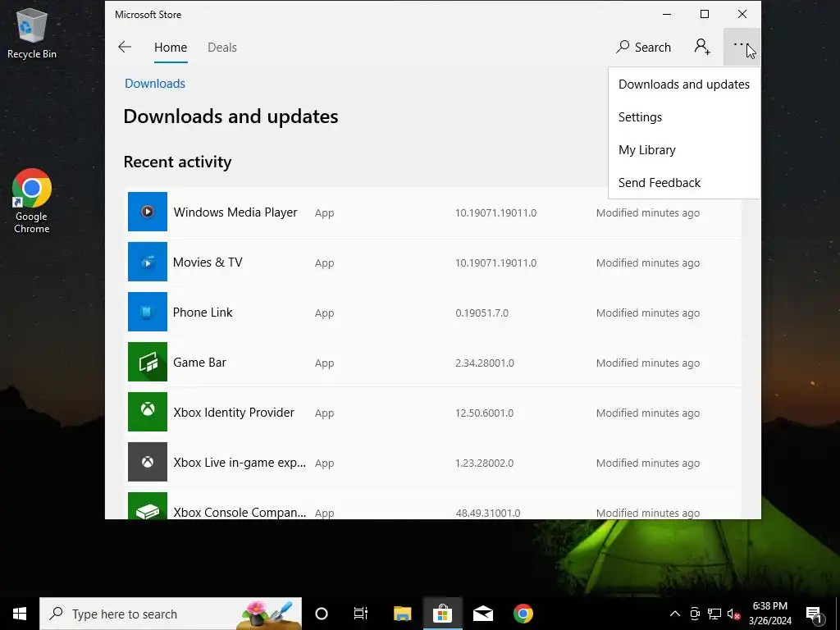Choose Send Feedback menu entry

tap(684, 183)
